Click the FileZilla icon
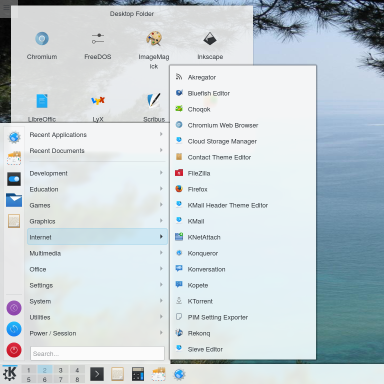Screen dimensions: 384x384 tap(179, 173)
